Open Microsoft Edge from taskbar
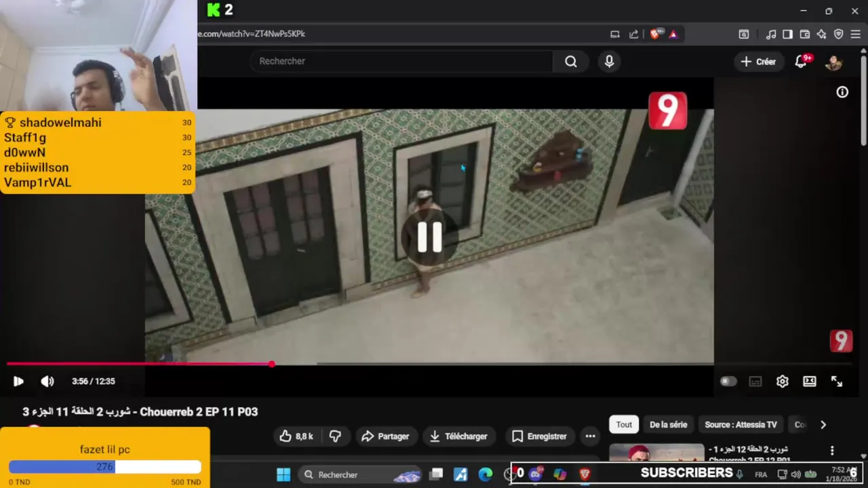This screenshot has height=488, width=868. [486, 474]
